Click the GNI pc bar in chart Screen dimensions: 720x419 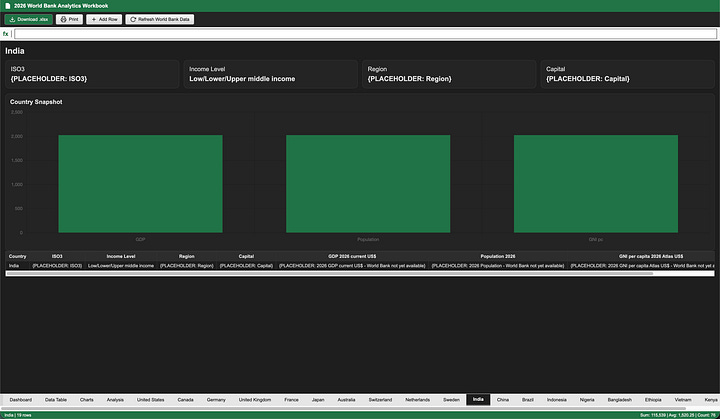[x=596, y=184]
